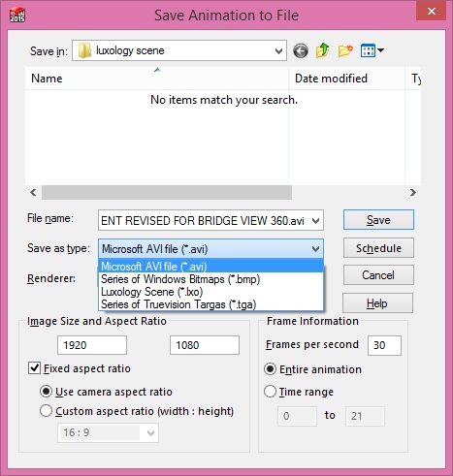Select Luxology Scene (*.lxo) option
This screenshot has width=453, height=476.
pyautogui.click(x=210, y=292)
